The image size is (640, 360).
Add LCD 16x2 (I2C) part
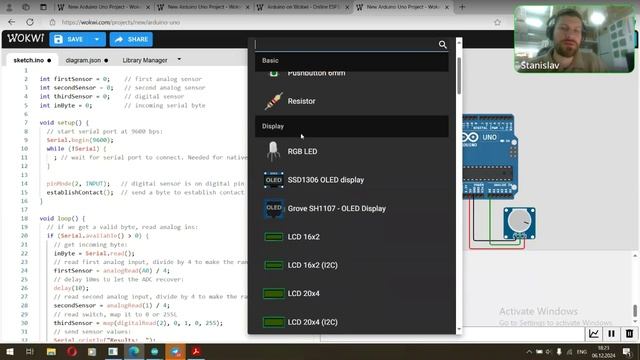[351, 265]
